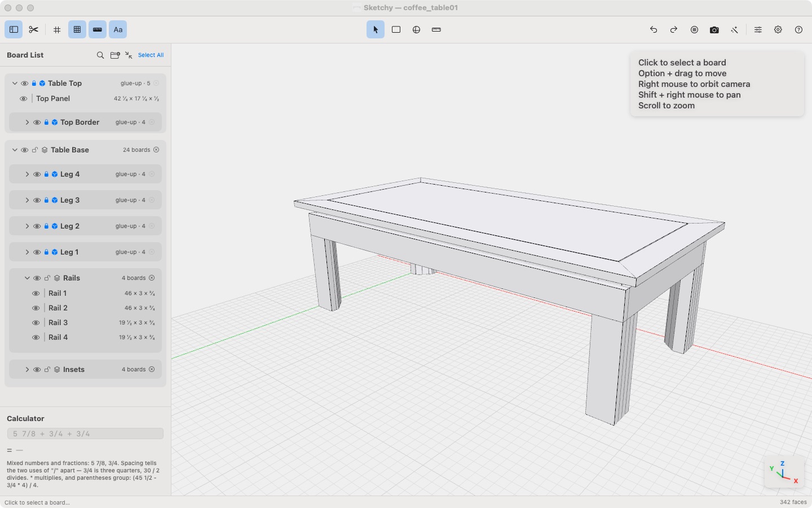Viewport: 812px width, 508px height.
Task: Click the XYZ axis orientation gizmo
Action: [x=784, y=472]
